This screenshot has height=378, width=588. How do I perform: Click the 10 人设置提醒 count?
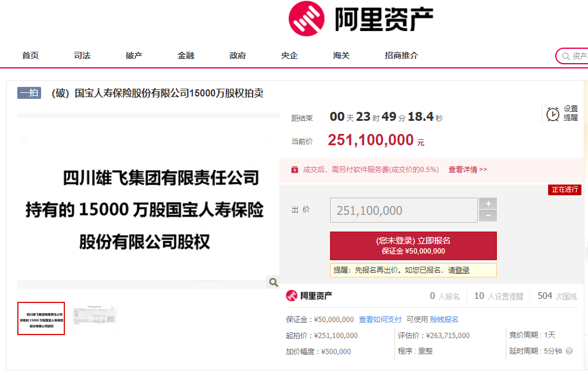[x=499, y=296]
